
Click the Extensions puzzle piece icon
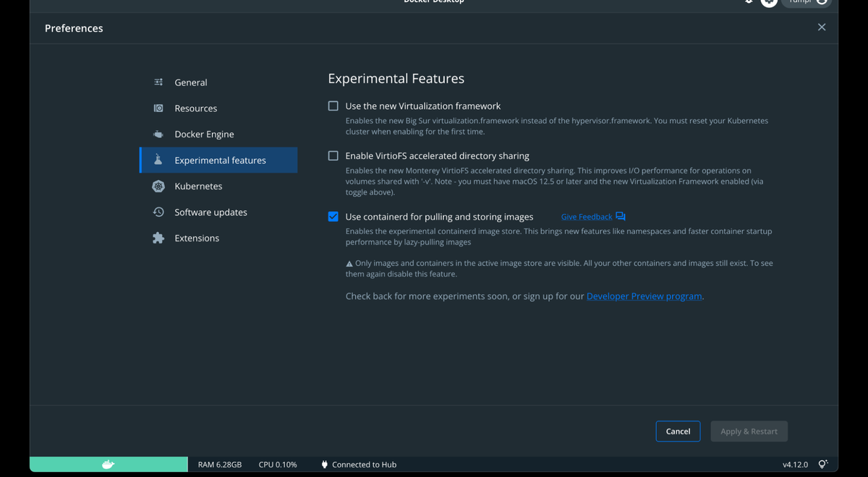coord(158,238)
